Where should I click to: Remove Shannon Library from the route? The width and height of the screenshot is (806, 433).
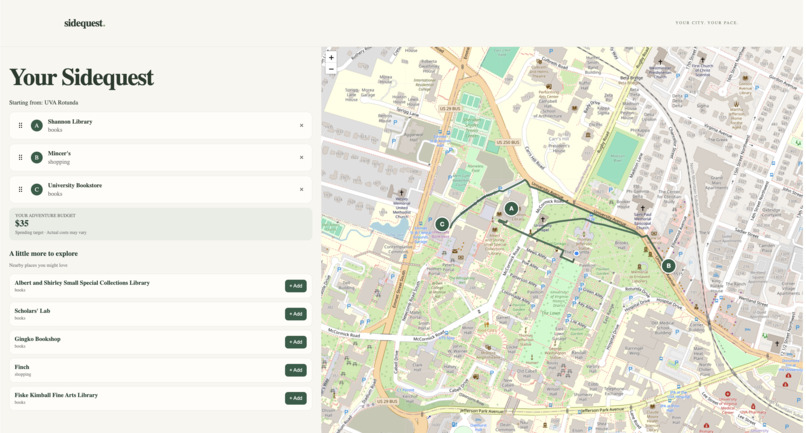302,125
